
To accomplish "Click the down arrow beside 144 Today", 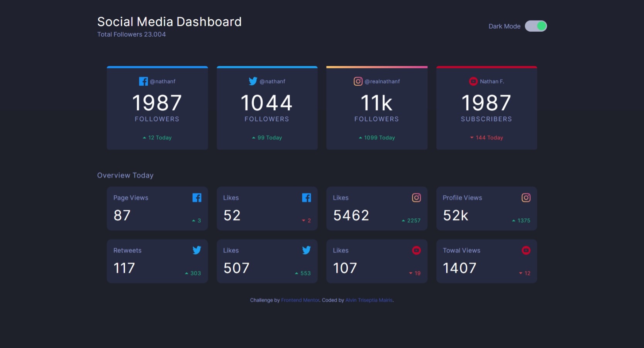I will pyautogui.click(x=472, y=138).
